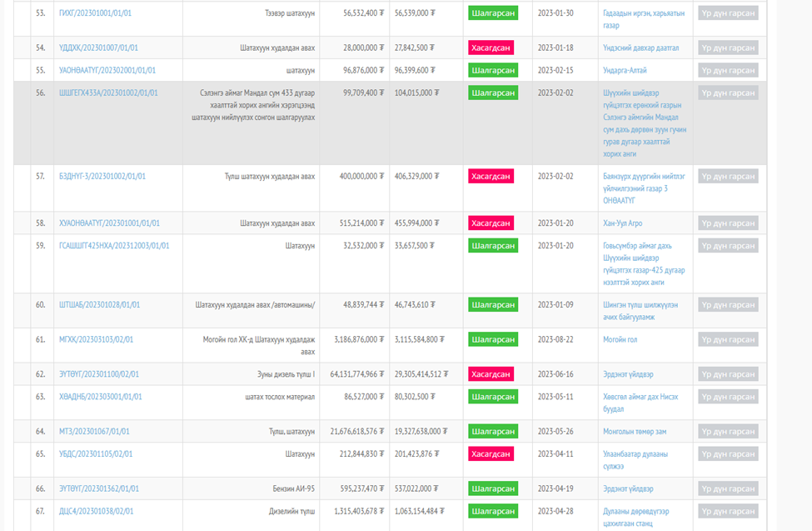Open organization link starting Шүүхийн шийдвэр in row 56
Viewport: 812px width, 531px height.
click(645, 123)
